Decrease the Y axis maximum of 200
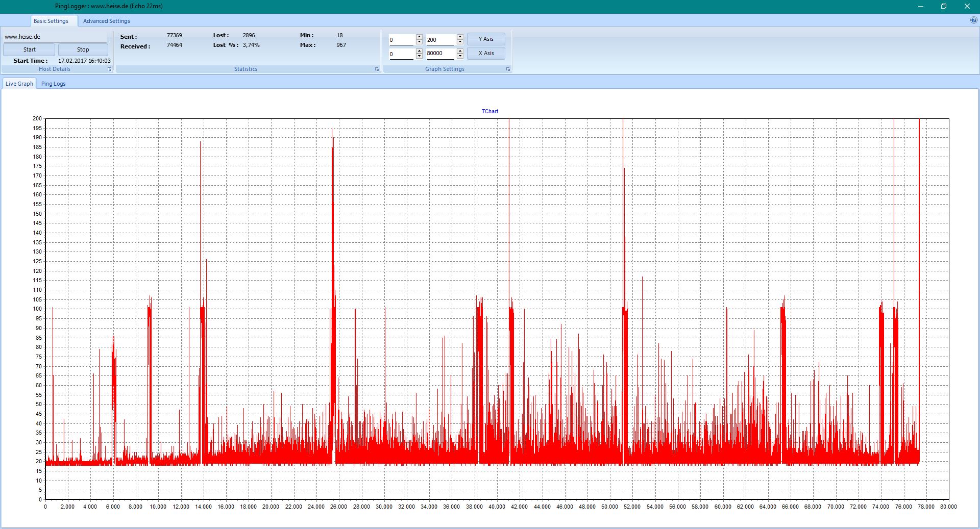 [x=460, y=41]
